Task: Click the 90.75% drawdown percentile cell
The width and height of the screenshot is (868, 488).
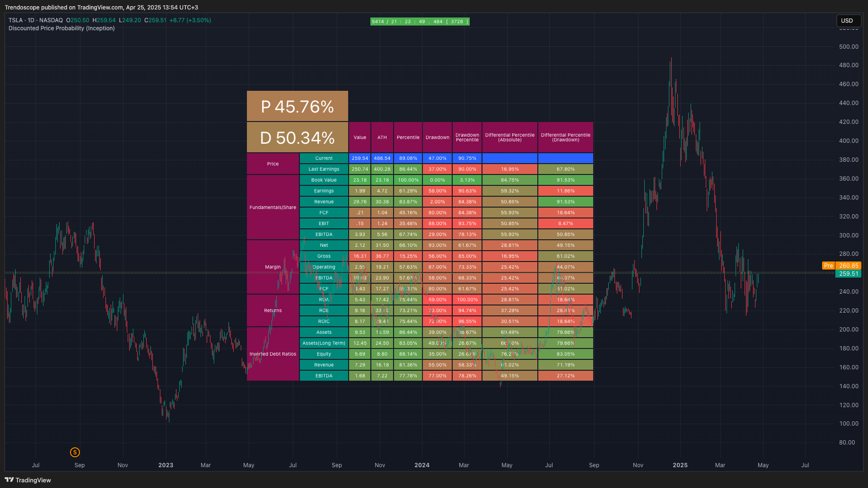Action: tap(467, 158)
